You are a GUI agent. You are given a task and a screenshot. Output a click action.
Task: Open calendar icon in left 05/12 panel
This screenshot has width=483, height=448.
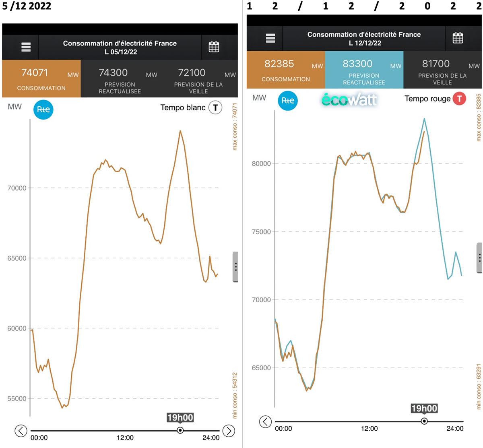[214, 47]
